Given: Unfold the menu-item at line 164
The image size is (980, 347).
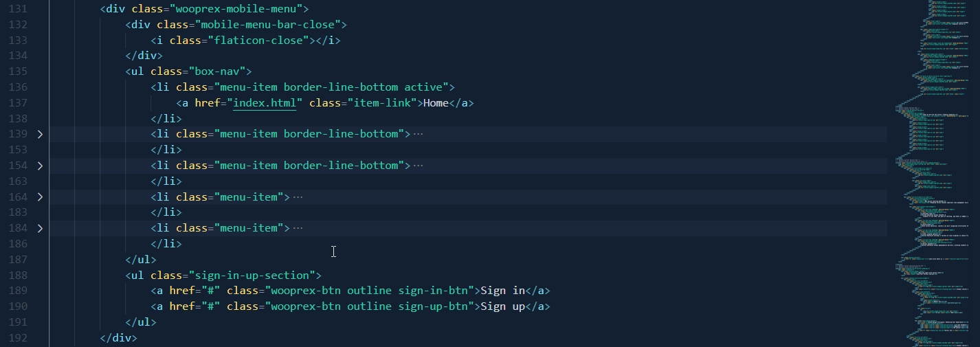Looking at the screenshot, I should [40, 197].
